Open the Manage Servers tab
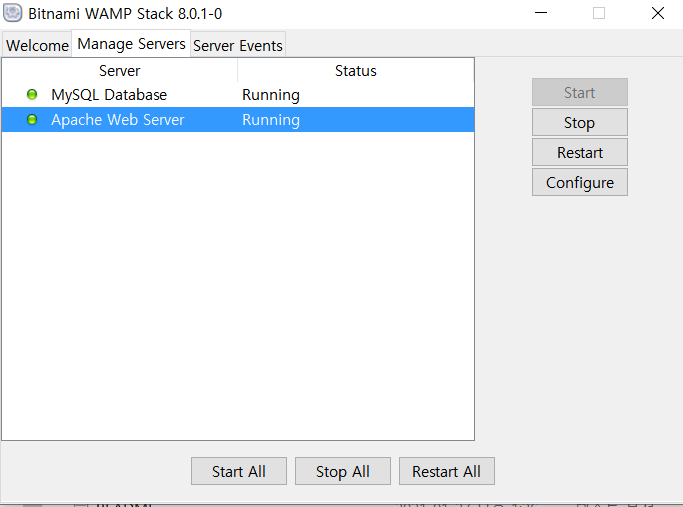Screen dimensions: 683x507 pos(131,44)
